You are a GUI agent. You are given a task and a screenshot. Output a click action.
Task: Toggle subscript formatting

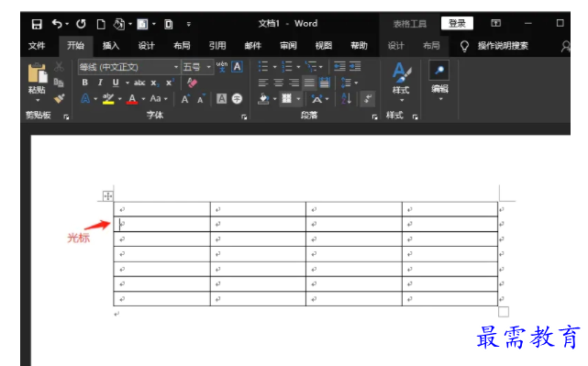pyautogui.click(x=155, y=83)
